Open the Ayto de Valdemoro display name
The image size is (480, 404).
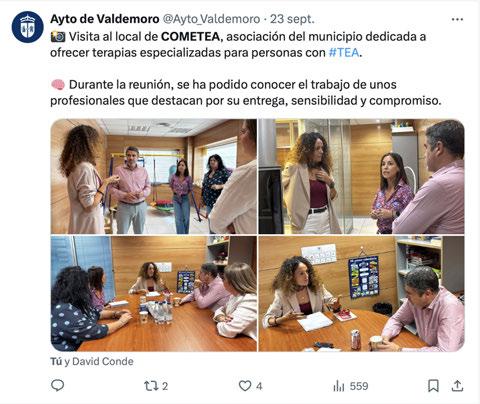tap(105, 19)
